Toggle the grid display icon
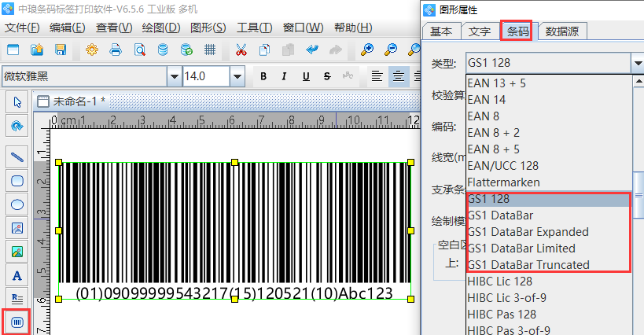This screenshot has height=335, width=644. click(210, 50)
